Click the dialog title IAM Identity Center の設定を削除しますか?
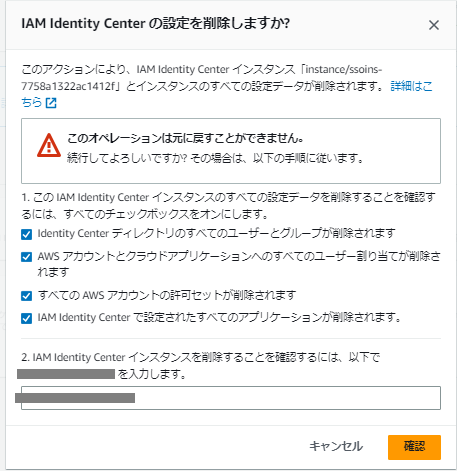457x471 pixels. pyautogui.click(x=156, y=24)
